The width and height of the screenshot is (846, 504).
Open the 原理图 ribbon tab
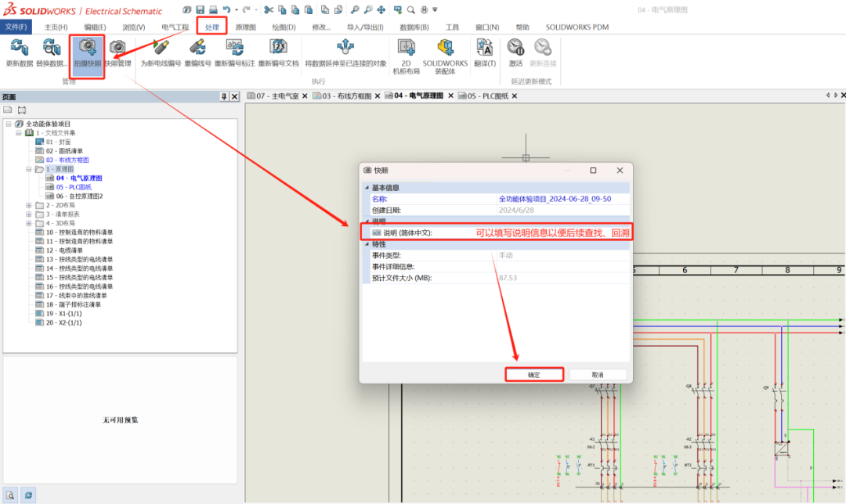(x=248, y=25)
